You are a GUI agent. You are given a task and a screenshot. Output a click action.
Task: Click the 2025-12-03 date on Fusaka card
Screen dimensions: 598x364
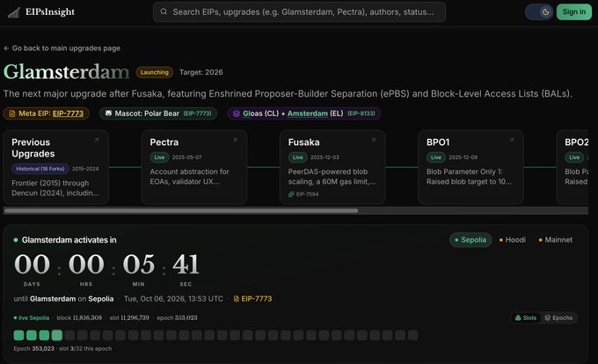(x=325, y=157)
